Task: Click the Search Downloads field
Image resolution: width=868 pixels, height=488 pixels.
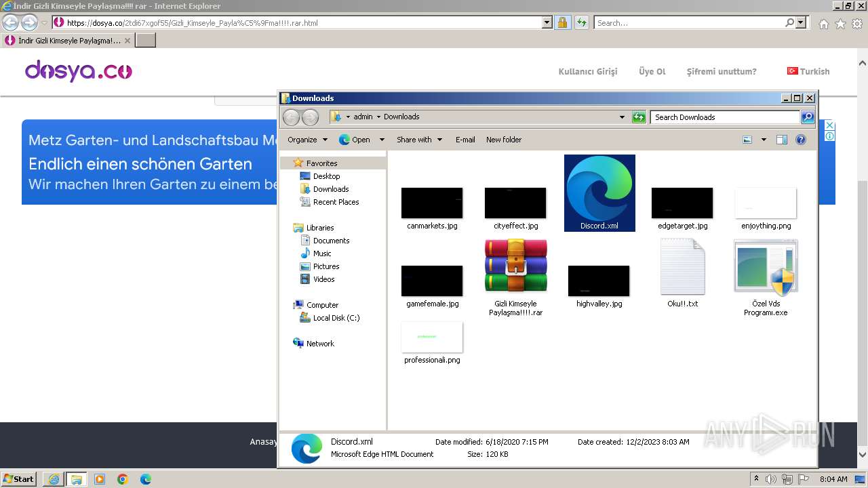Action: tap(725, 117)
